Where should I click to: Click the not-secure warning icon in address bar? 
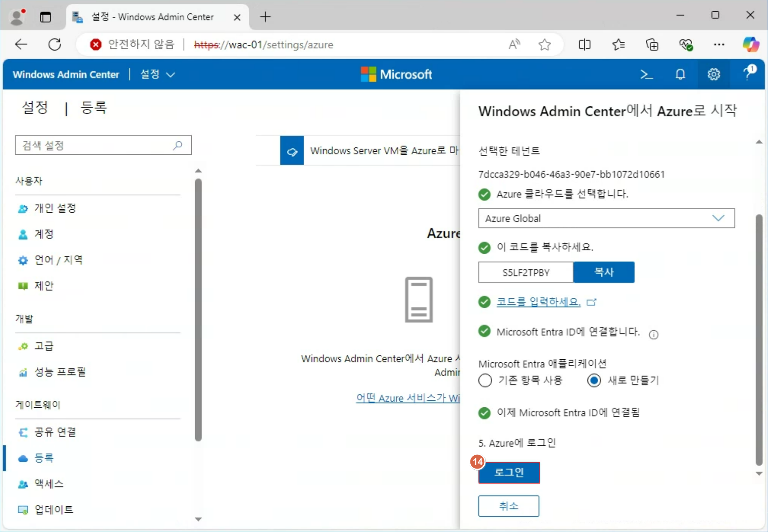tap(96, 44)
